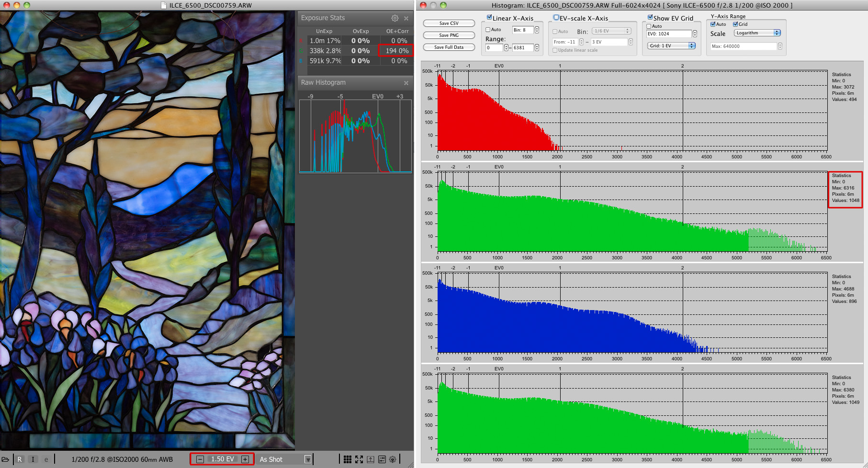Click the Bin: 8 stepper arrows
868x468 pixels.
[x=537, y=30]
